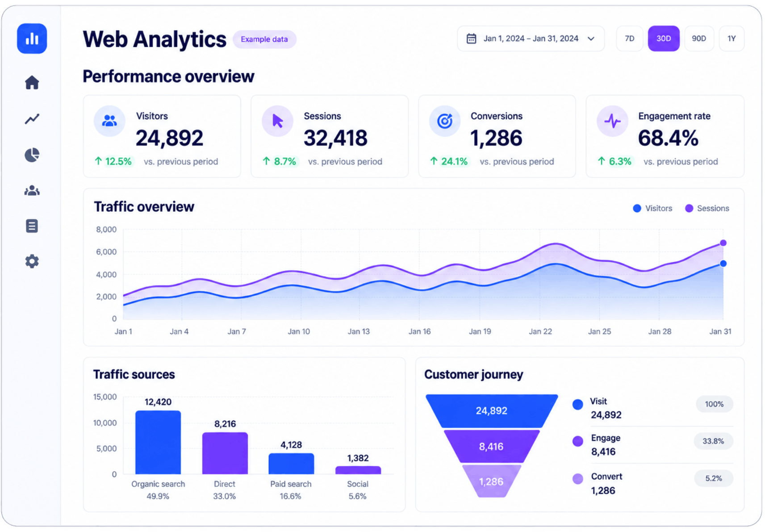Switch to the 7D time range
765x532 pixels.
click(629, 39)
